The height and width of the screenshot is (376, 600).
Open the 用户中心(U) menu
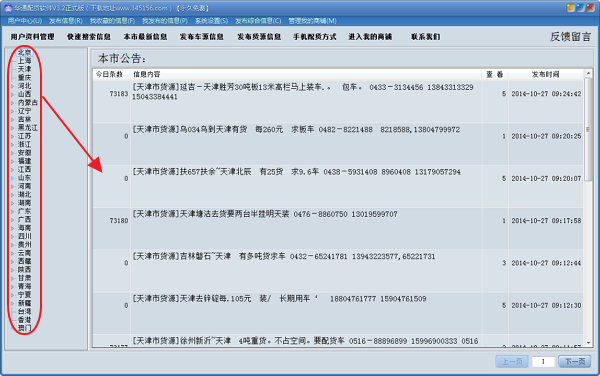(24, 21)
